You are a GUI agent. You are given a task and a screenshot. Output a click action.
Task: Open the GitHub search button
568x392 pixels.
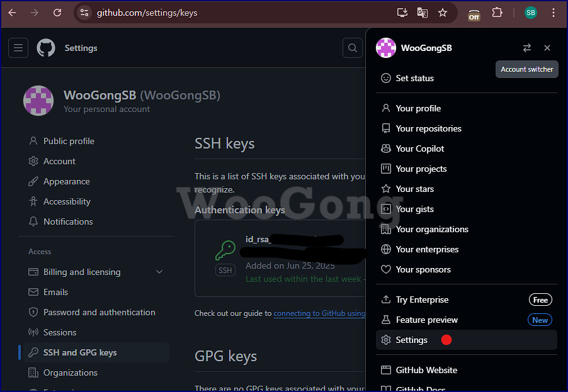click(353, 48)
